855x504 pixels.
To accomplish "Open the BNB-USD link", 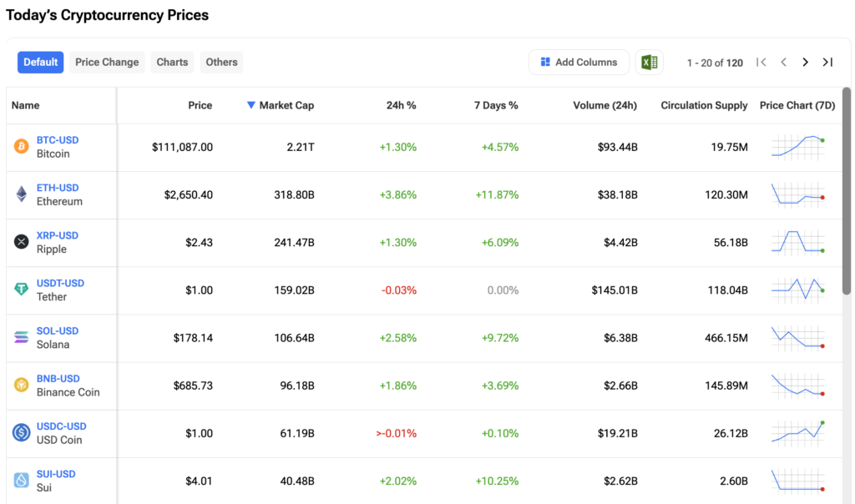I will (58, 379).
